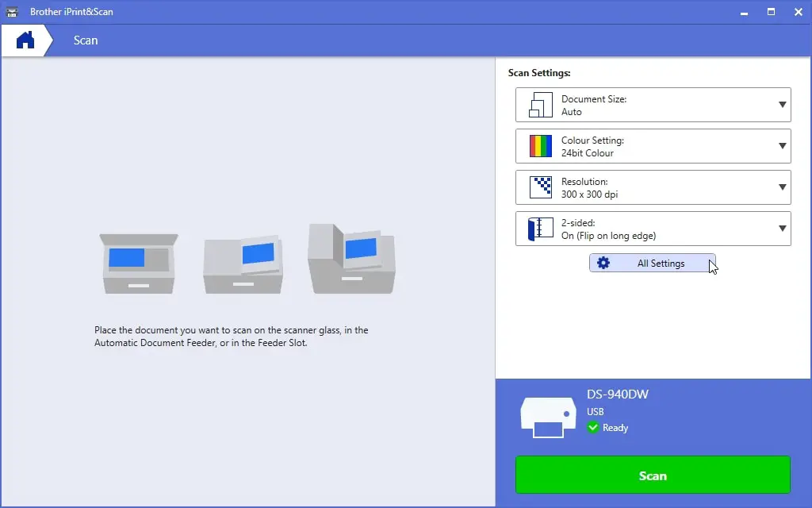
Task: Open the Document Size dropdown
Action: point(653,105)
